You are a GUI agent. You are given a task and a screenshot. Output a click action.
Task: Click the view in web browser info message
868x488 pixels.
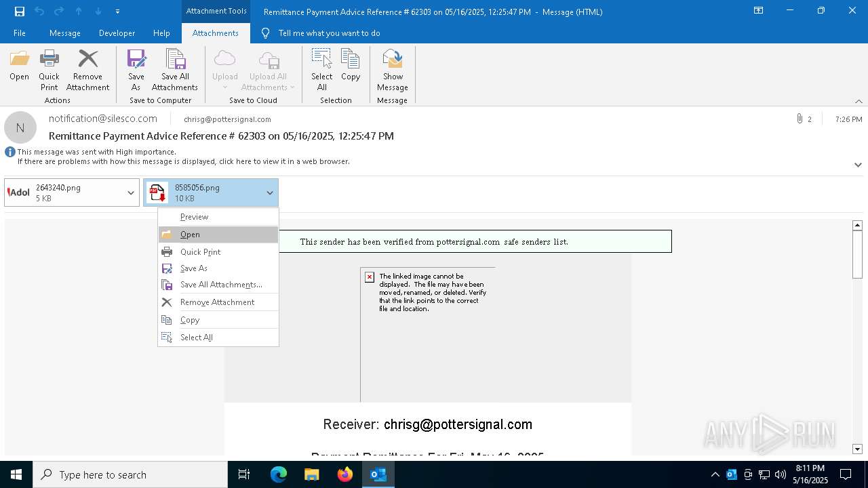pos(183,162)
